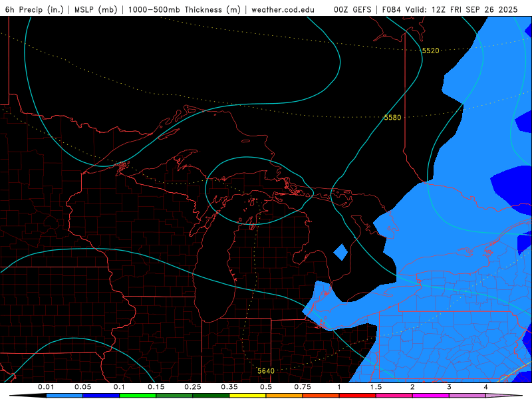Click the 0.5 legend value
The height and width of the screenshot is (399, 532).
[266, 387]
